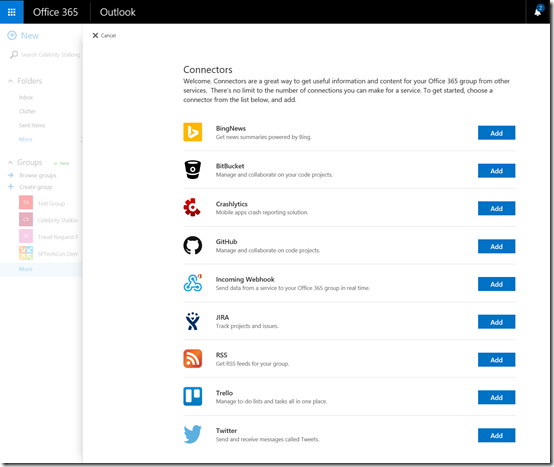554x467 pixels.
Task: Open the Clutter folder
Action: (27, 111)
